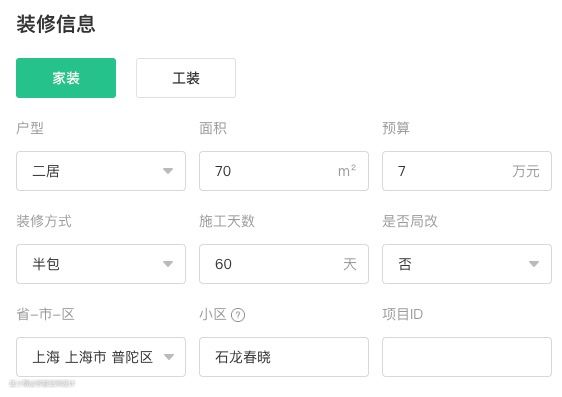Click the 预算 input showing 7
This screenshot has height=397, width=562.
(x=467, y=171)
